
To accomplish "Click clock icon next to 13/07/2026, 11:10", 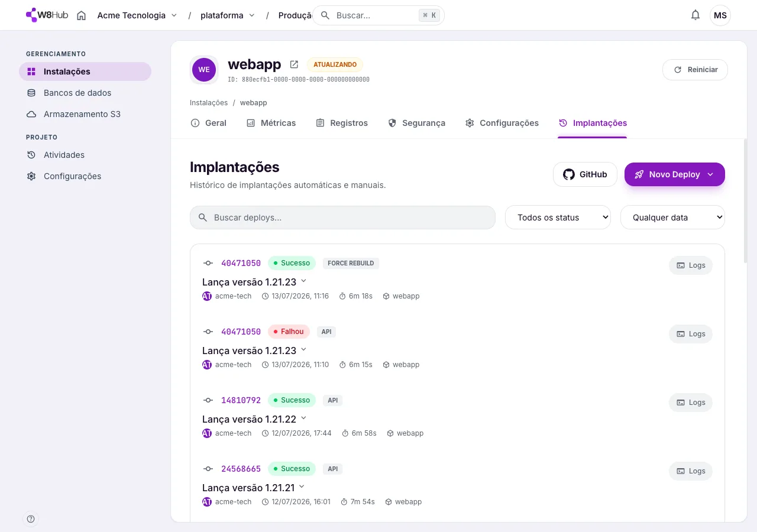I will (265, 365).
